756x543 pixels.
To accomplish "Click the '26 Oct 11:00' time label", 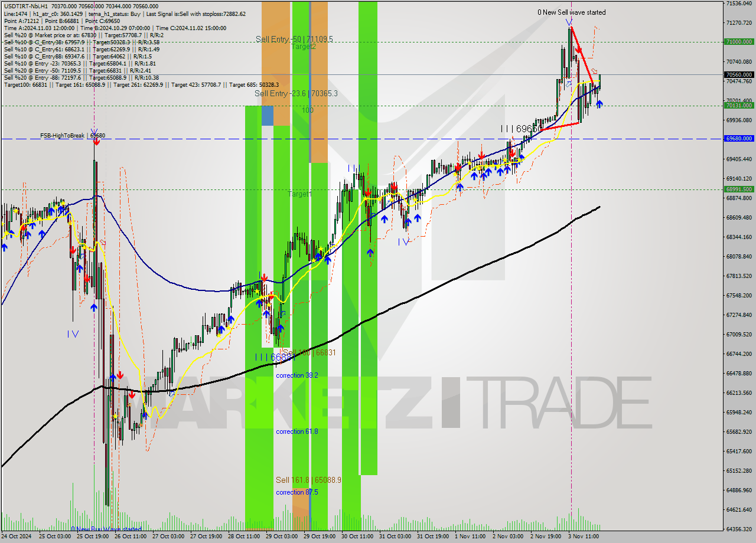I will pos(131,537).
